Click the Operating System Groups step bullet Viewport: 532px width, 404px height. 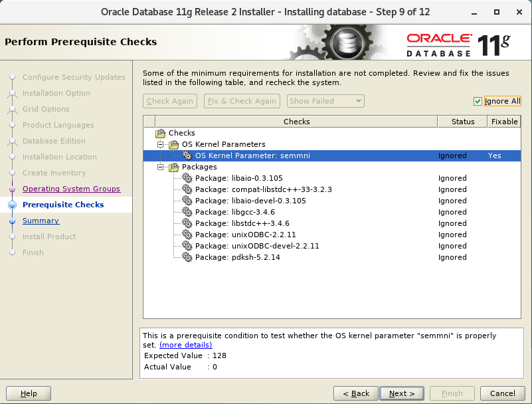click(x=12, y=189)
